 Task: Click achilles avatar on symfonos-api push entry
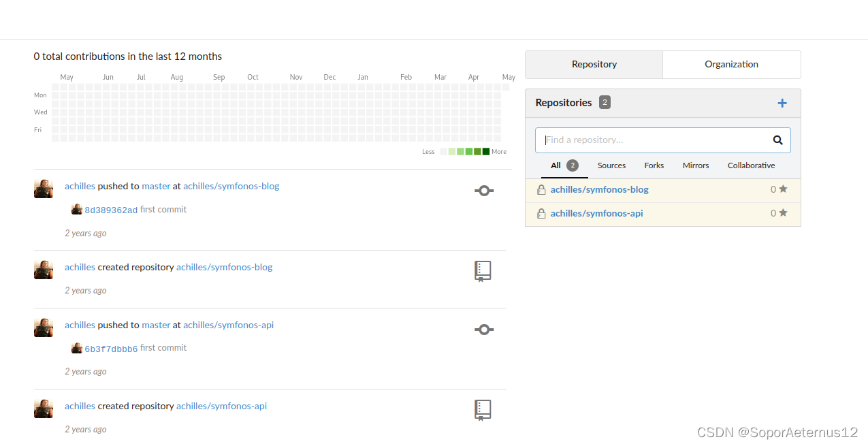(44, 328)
